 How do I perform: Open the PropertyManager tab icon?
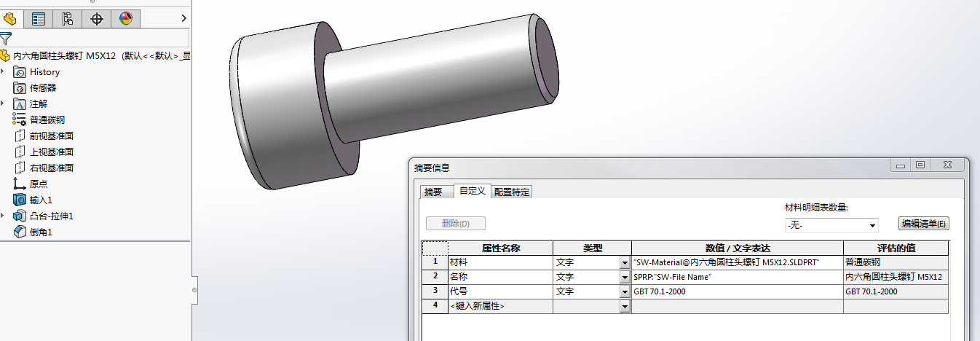pyautogui.click(x=39, y=19)
